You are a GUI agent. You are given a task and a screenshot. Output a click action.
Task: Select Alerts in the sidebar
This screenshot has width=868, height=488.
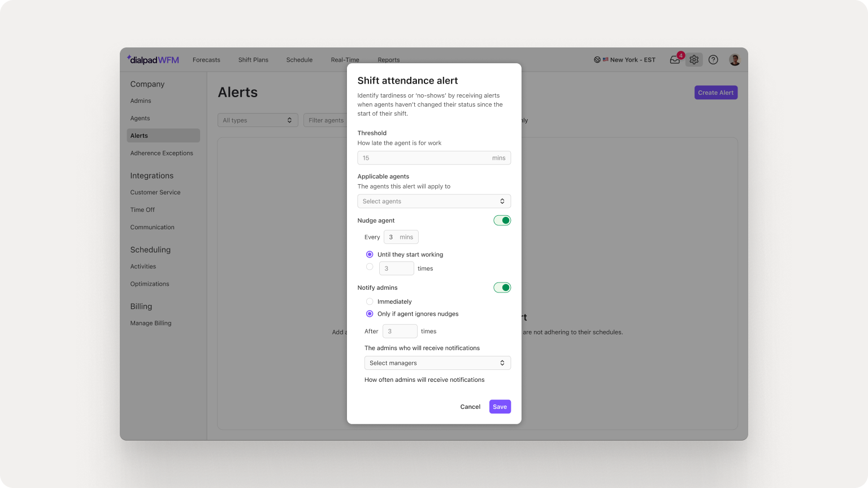[x=163, y=136]
